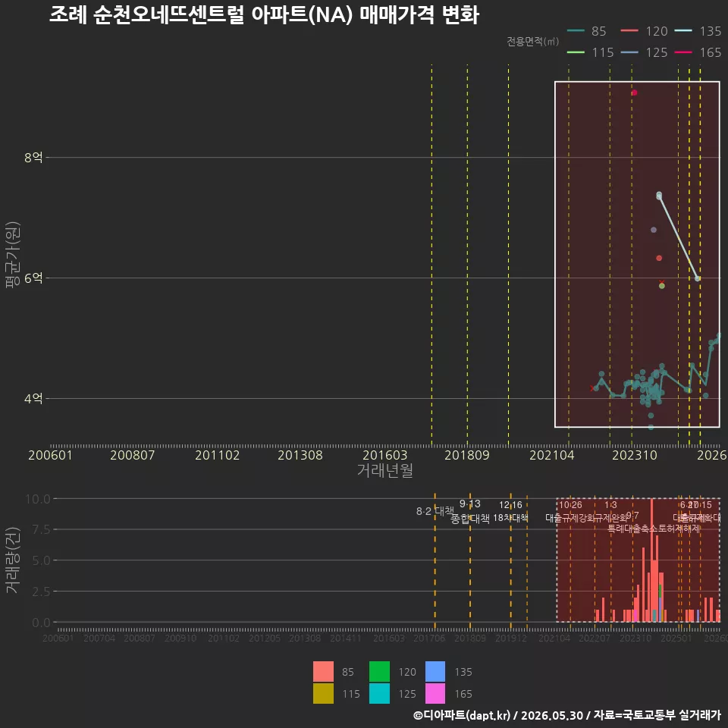Click the 7.5 volume axis label
The width and height of the screenshot is (728, 728).
41,530
